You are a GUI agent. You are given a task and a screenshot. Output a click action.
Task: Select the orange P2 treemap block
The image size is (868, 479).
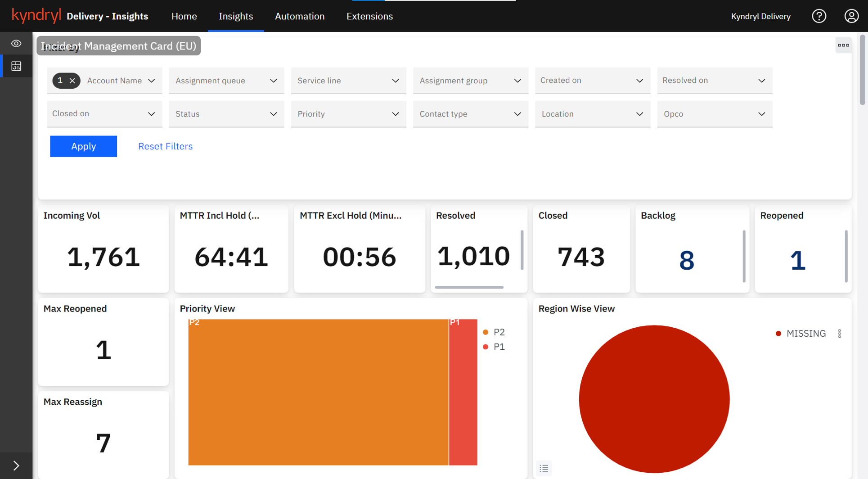(x=318, y=392)
